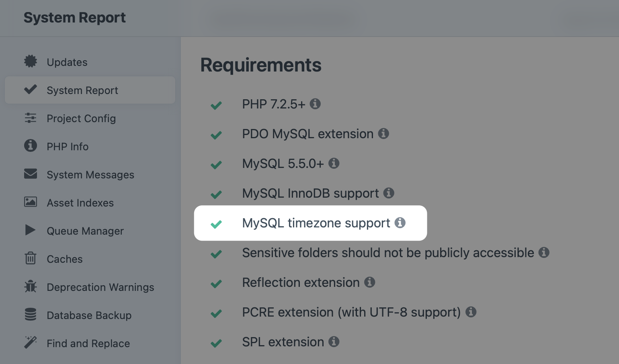Viewport: 619px width, 364px height.
Task: Show info for MySQL 5.5.0+ requirement
Action: (334, 163)
